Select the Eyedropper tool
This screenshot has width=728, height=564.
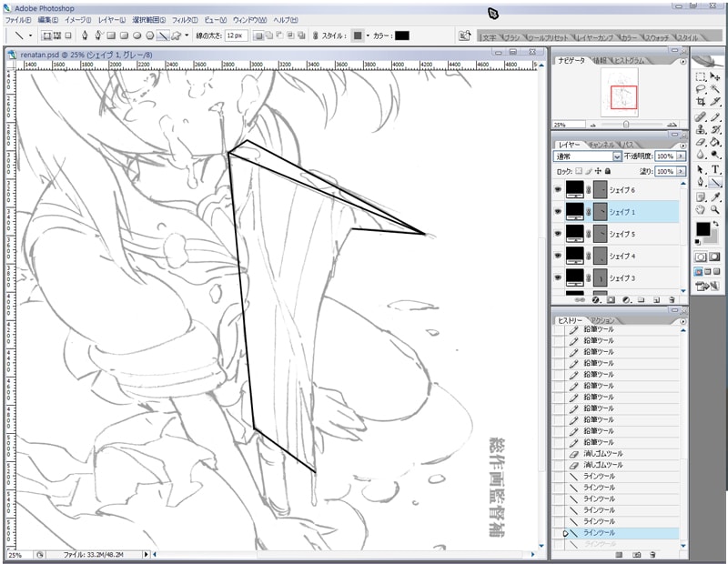pos(713,197)
